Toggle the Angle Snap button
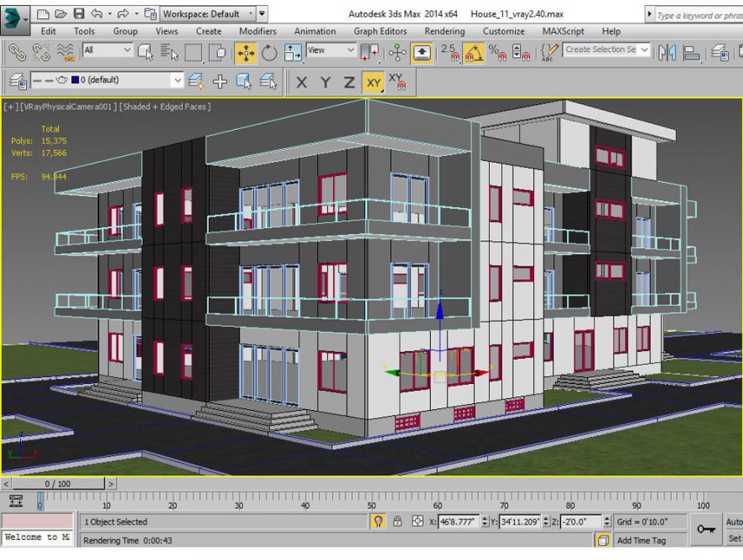 point(474,52)
